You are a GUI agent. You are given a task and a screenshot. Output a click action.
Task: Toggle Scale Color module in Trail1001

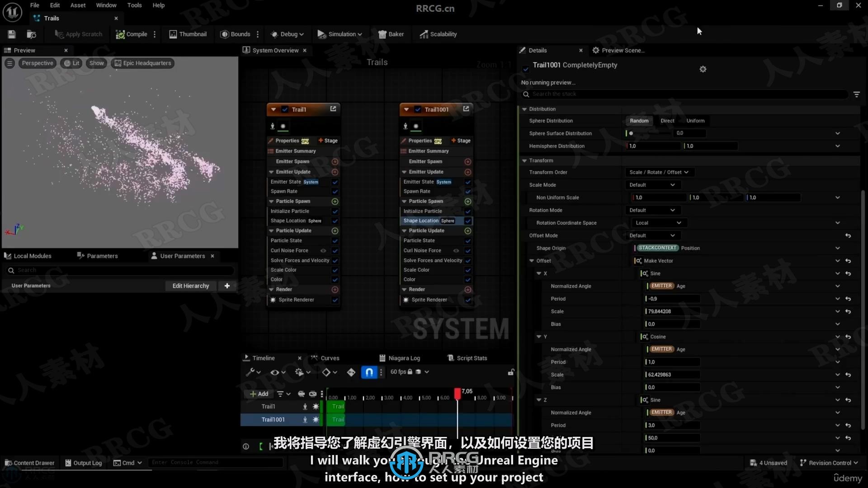pos(468,270)
